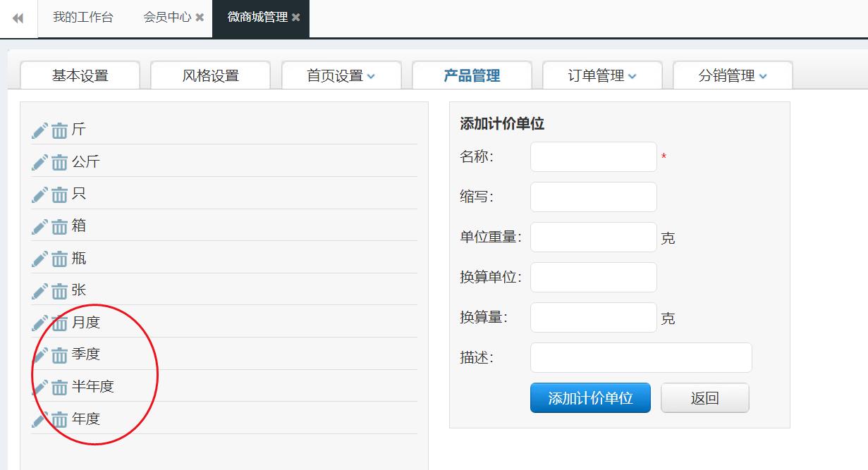Screen dimensions: 868x470
Task: Focus the 换算量 input field
Action: (x=594, y=317)
